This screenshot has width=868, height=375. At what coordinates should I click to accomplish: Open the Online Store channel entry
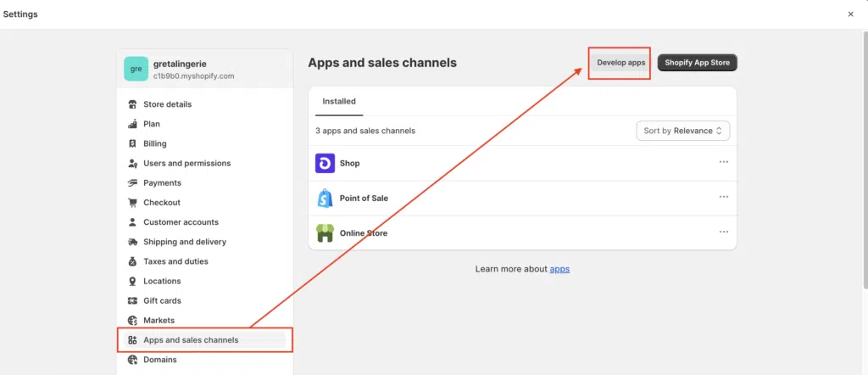coord(522,233)
